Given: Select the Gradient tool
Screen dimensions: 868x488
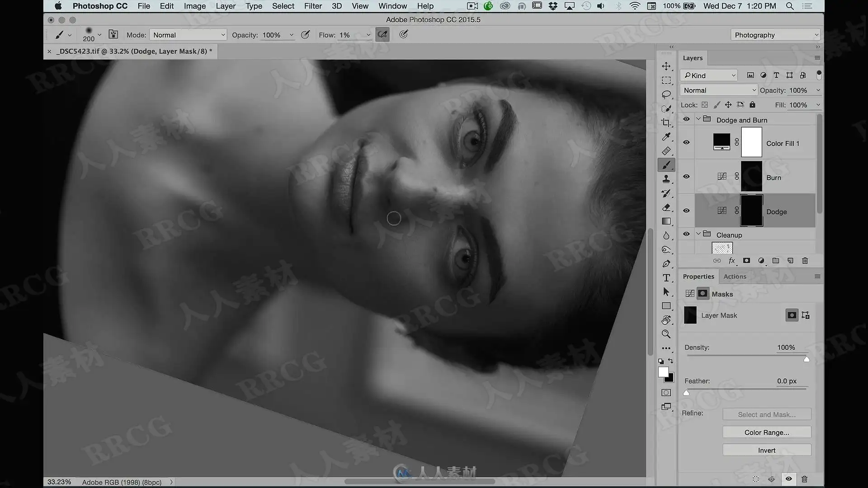Looking at the screenshot, I should [666, 221].
